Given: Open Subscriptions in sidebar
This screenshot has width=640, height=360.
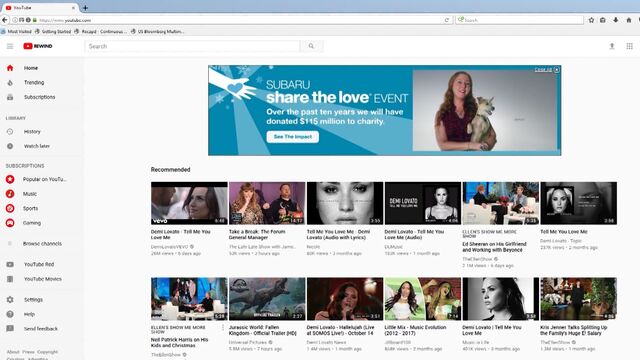Looking at the screenshot, I should 39,97.
